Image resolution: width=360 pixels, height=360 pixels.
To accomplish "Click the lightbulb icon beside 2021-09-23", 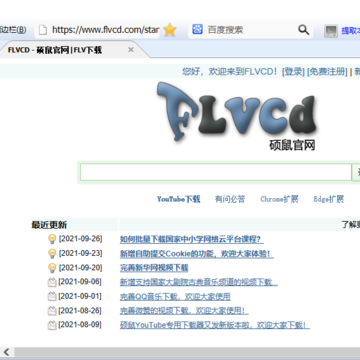I will 52,254.
